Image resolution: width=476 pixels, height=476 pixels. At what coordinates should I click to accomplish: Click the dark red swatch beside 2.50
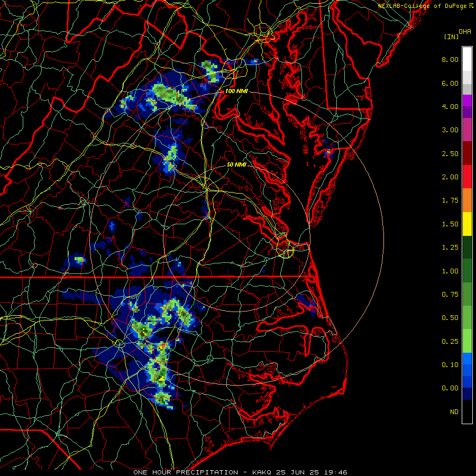coord(467,153)
